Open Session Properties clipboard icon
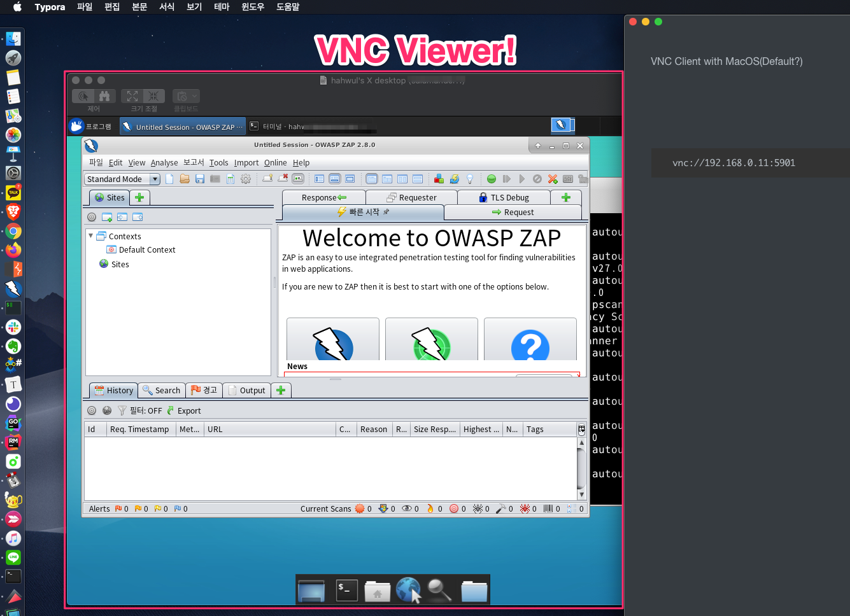 230,179
